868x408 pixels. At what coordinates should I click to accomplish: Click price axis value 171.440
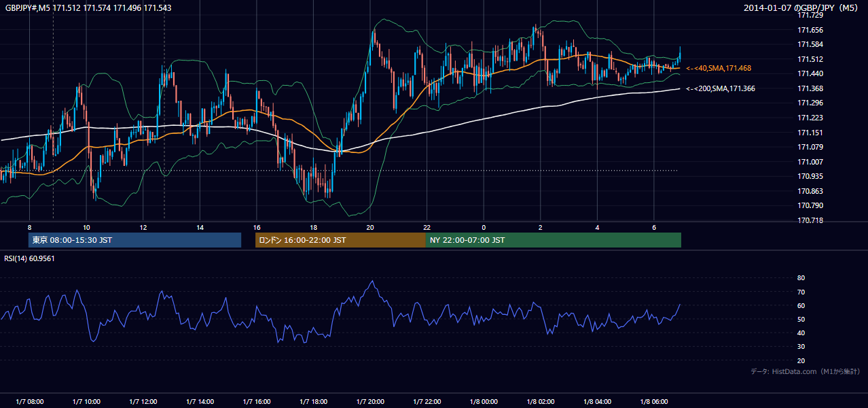pos(810,73)
